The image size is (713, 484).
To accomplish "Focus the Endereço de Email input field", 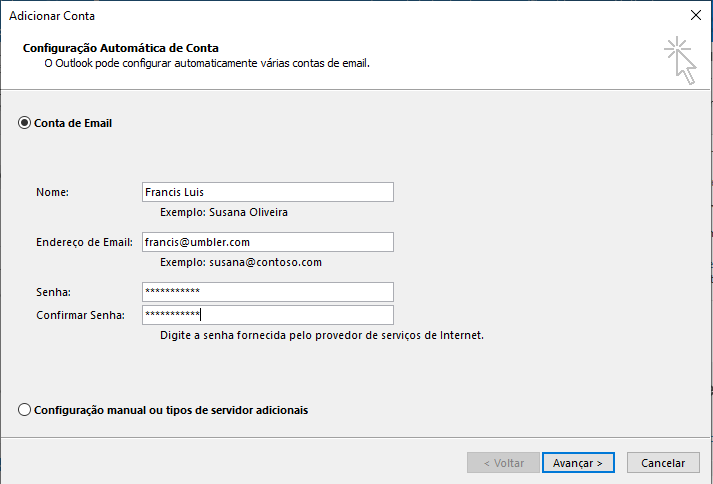I will point(268,242).
